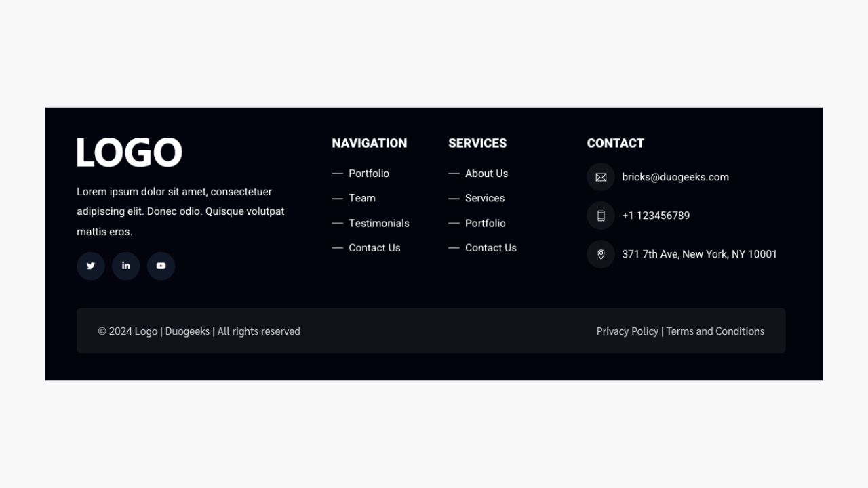868x488 pixels.
Task: Open the Testimonials link
Action: pyautogui.click(x=379, y=223)
